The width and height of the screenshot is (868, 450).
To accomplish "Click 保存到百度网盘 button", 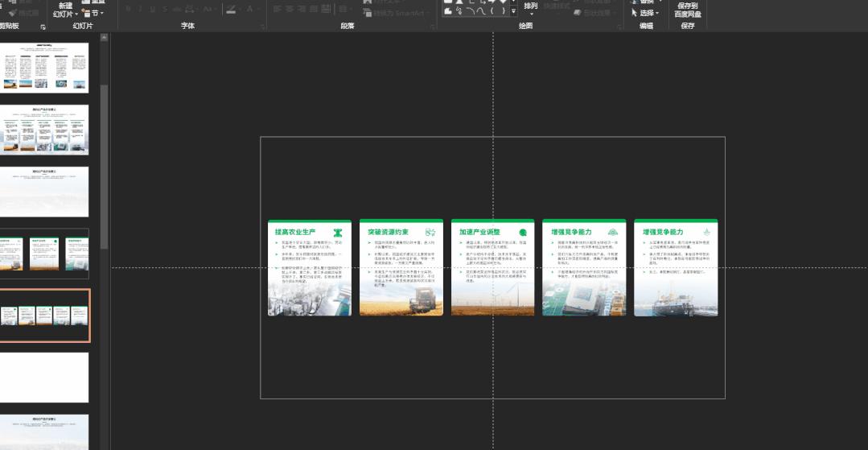I will 687,10.
